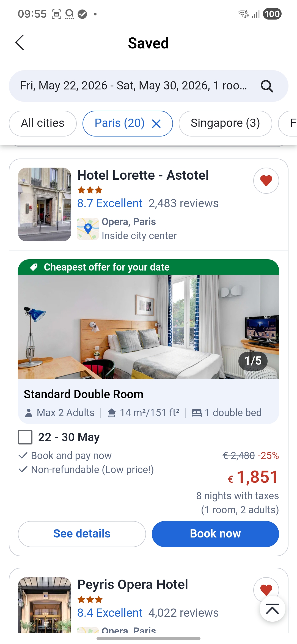Tap the Paris (20) filter chip

119,123
